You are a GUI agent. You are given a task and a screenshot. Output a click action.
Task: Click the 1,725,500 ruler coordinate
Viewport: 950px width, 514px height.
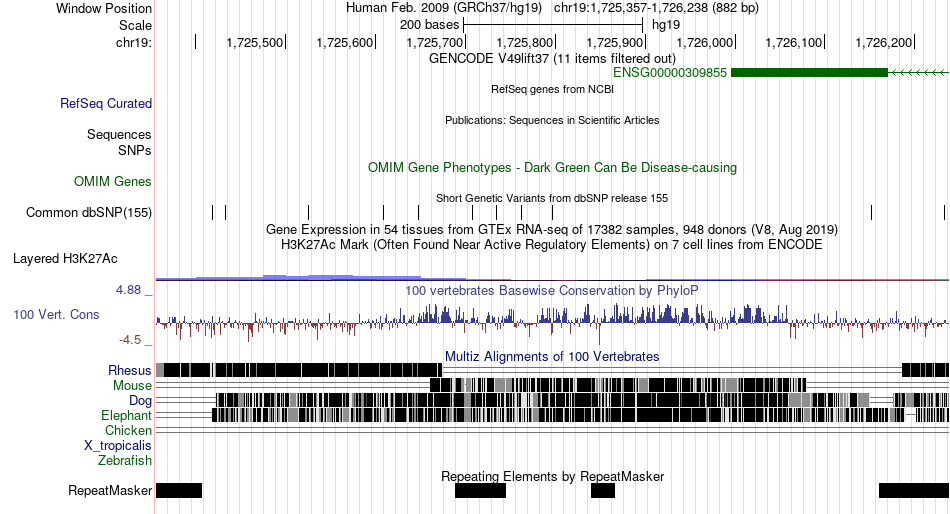point(254,42)
